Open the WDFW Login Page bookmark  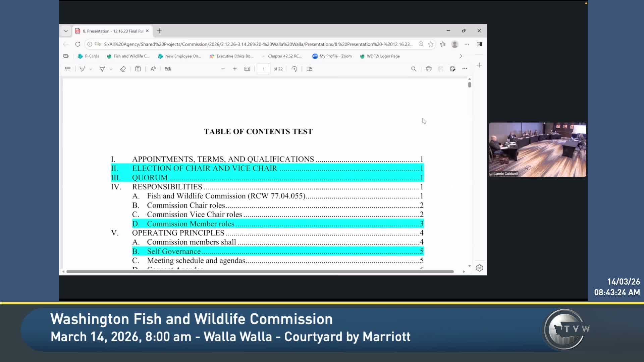pyautogui.click(x=379, y=56)
